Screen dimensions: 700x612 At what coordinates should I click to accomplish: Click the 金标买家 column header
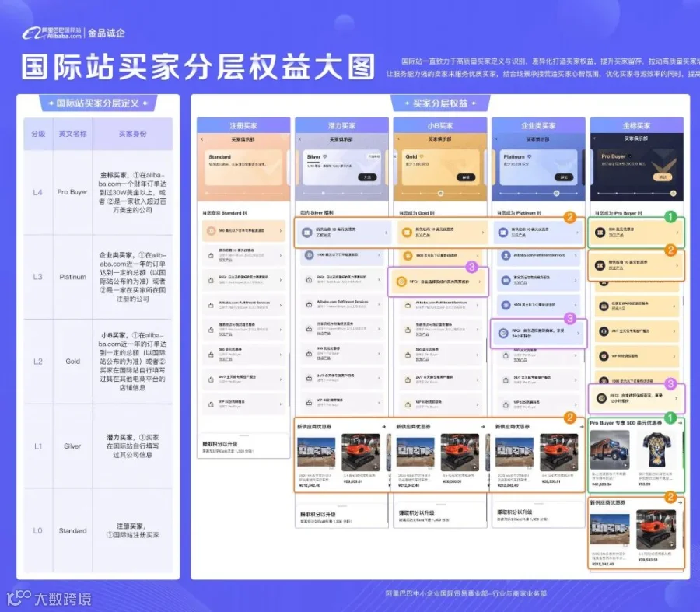[636, 125]
